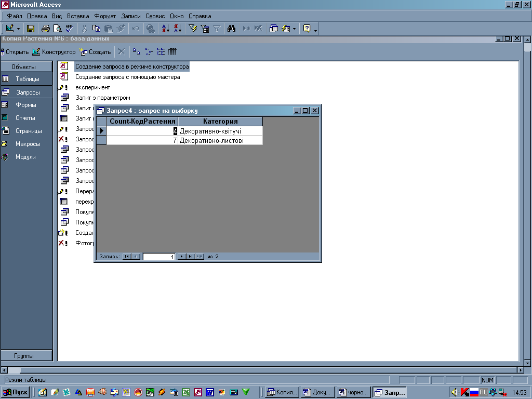The height and width of the screenshot is (399, 532).
Task: Open Find with the binoculars icon
Action: (231, 29)
